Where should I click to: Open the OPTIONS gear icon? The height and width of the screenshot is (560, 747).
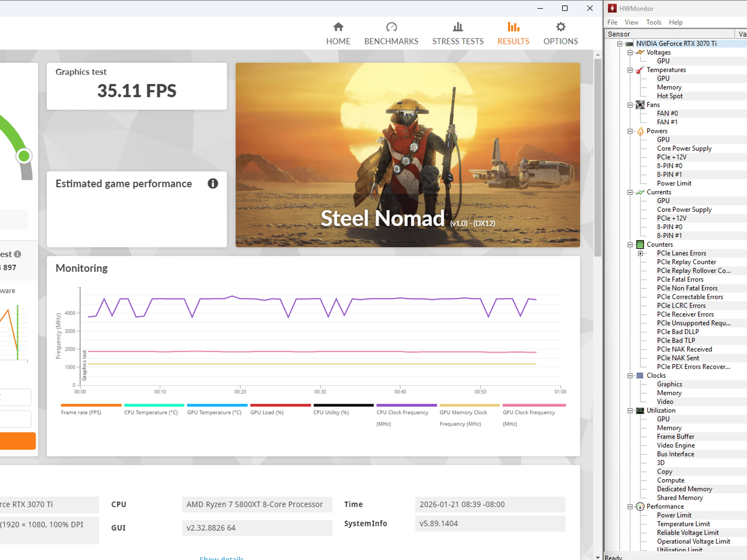point(561,27)
